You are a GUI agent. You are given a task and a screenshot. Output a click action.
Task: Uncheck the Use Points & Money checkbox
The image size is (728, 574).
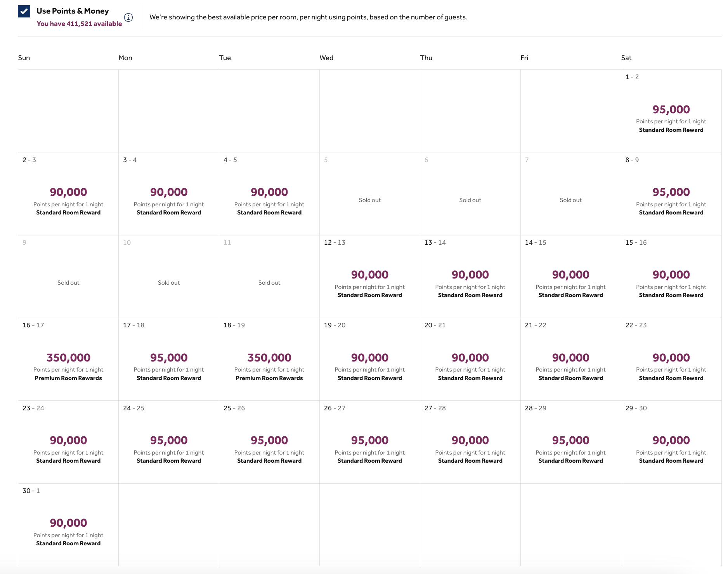pyautogui.click(x=24, y=11)
